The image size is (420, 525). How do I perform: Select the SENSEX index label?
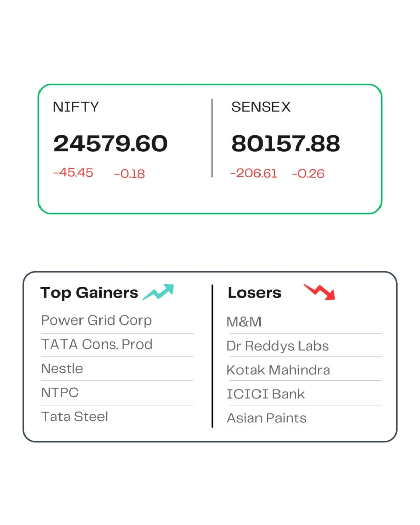261,107
